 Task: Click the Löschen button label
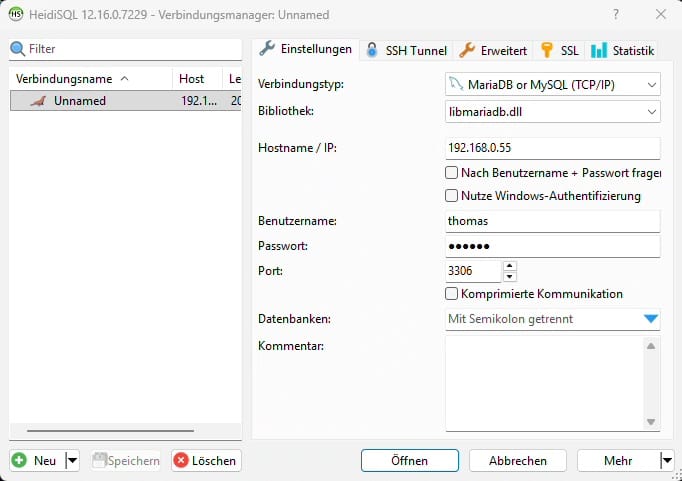(214, 461)
